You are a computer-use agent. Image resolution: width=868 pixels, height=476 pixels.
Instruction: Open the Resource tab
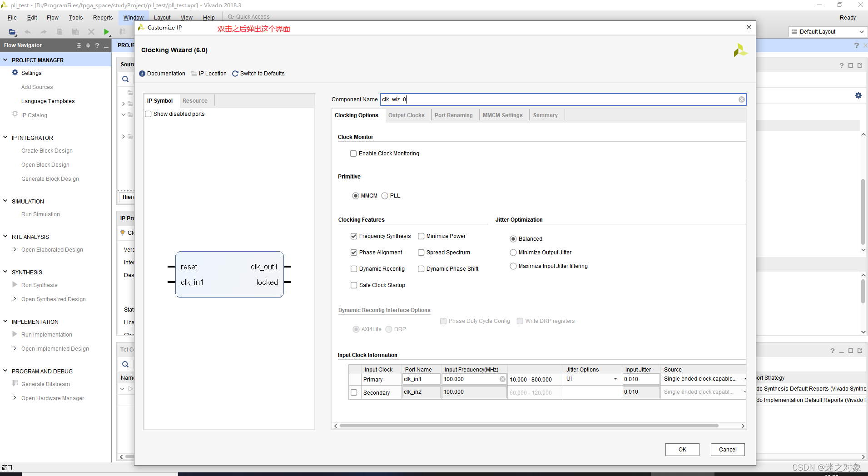[x=195, y=101]
